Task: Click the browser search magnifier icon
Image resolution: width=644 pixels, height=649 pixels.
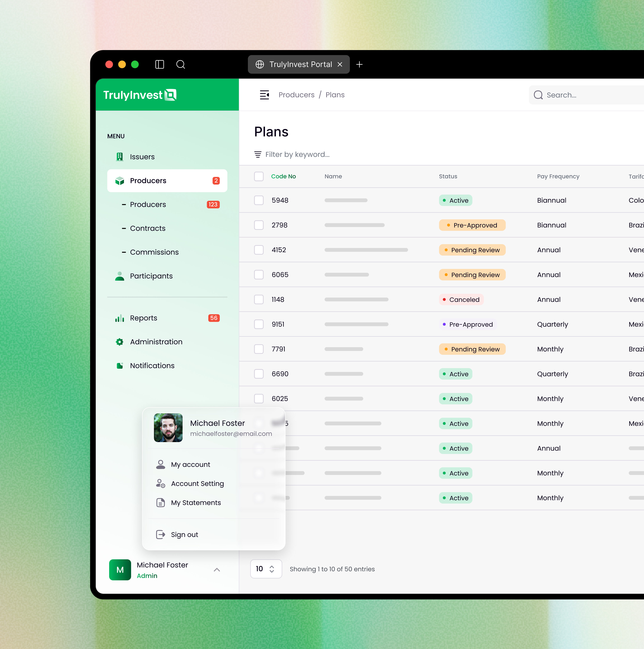Action: 181,64
